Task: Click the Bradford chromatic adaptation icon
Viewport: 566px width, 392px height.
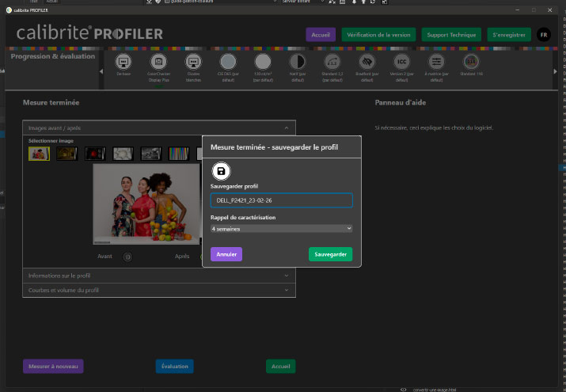Action: (367, 62)
